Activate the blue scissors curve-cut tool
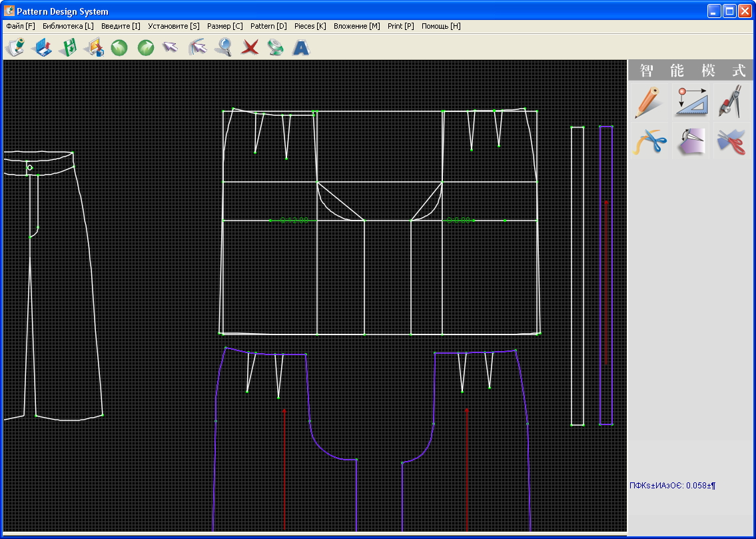 (x=649, y=141)
